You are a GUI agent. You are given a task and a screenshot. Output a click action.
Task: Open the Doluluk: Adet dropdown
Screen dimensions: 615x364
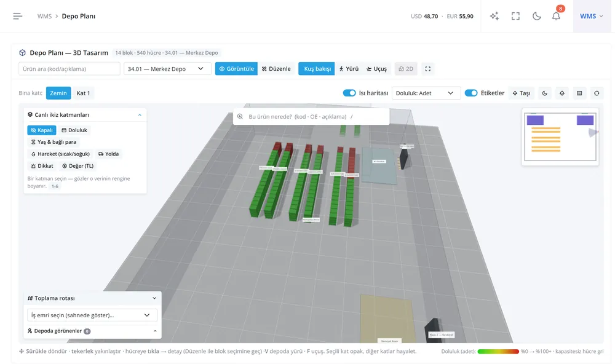click(x=426, y=93)
